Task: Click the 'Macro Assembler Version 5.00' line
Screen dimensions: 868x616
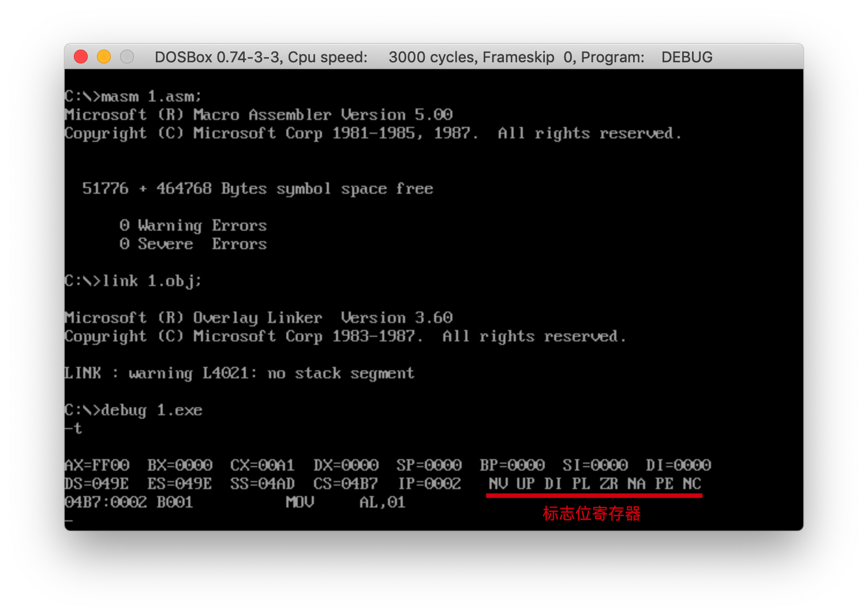Action: 259,114
